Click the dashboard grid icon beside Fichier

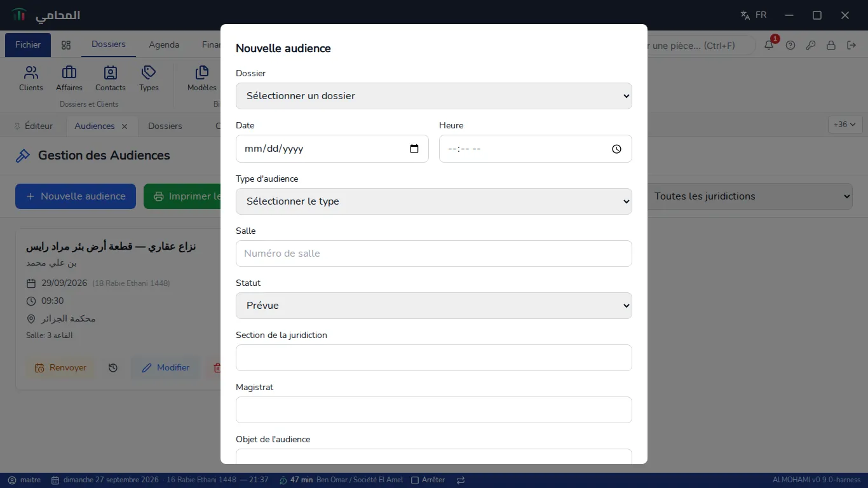click(x=66, y=45)
